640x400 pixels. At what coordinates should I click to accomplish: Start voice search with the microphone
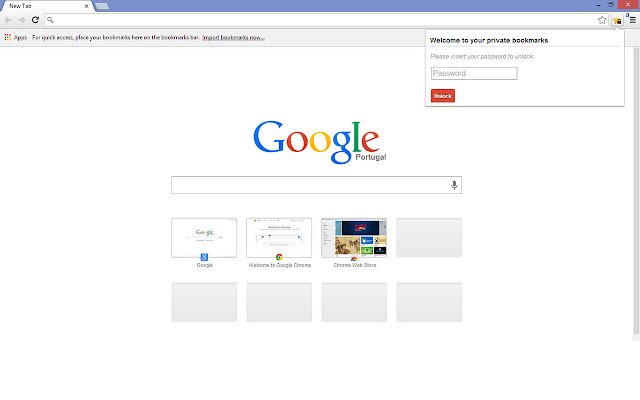(454, 185)
